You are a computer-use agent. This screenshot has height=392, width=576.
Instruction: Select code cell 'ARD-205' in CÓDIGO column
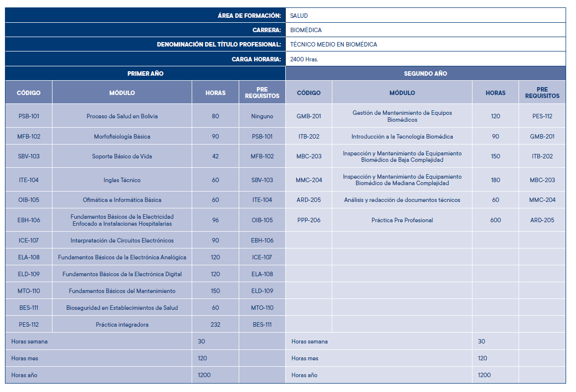(x=309, y=199)
